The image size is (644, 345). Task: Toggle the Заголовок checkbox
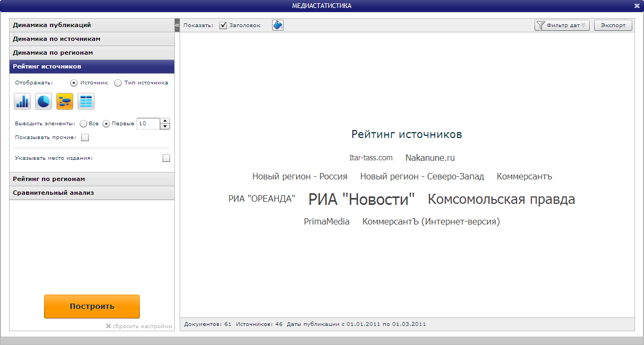(x=223, y=25)
